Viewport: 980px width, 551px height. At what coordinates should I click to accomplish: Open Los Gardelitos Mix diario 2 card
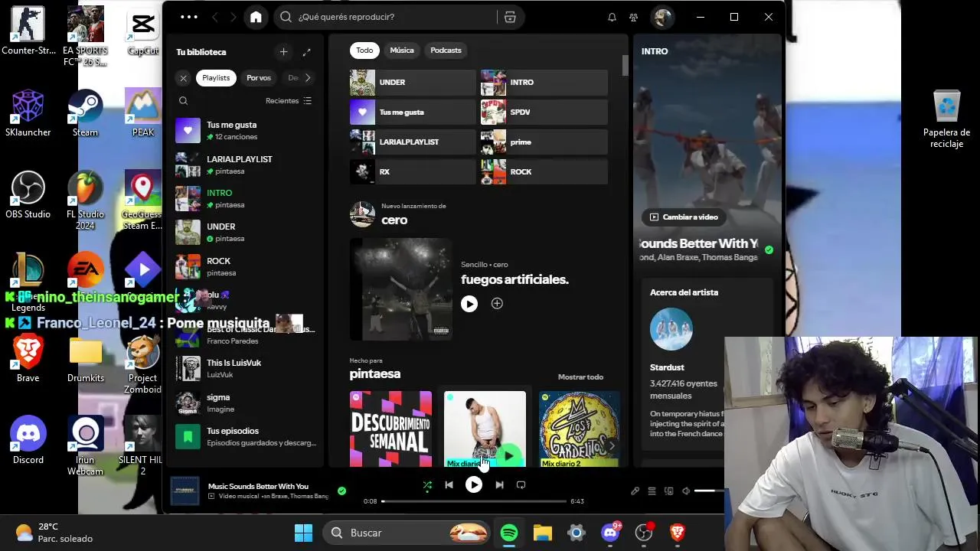pyautogui.click(x=580, y=429)
